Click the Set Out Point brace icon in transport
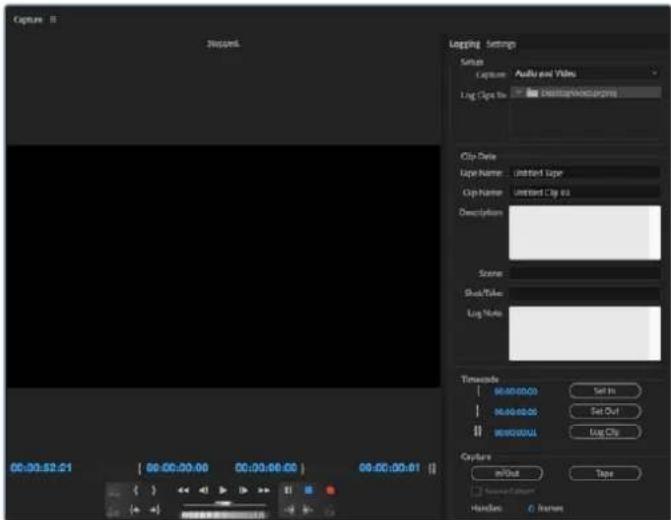This screenshot has width=671, height=520. [154, 490]
